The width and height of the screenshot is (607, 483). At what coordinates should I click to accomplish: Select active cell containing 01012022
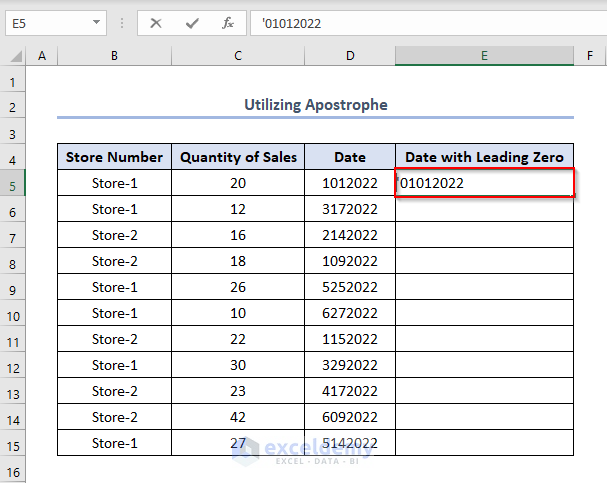(484, 183)
